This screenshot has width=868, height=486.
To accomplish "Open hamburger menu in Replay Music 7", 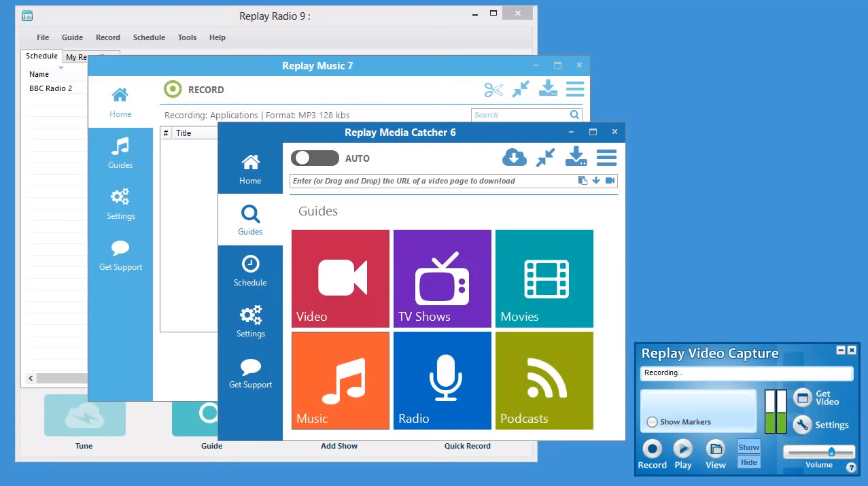I will 575,89.
